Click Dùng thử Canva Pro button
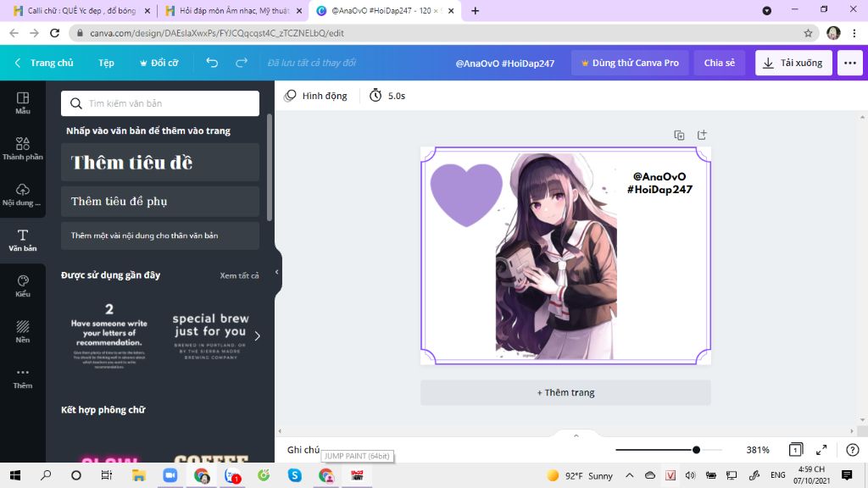Viewport: 868px width, 488px height. click(x=630, y=63)
